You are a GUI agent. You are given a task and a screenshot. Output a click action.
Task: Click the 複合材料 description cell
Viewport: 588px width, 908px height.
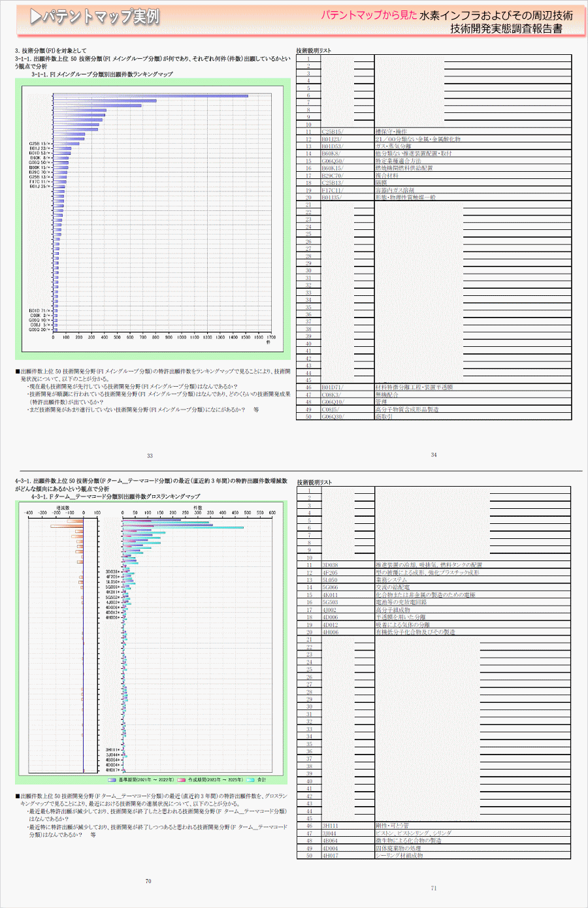pos(387,176)
